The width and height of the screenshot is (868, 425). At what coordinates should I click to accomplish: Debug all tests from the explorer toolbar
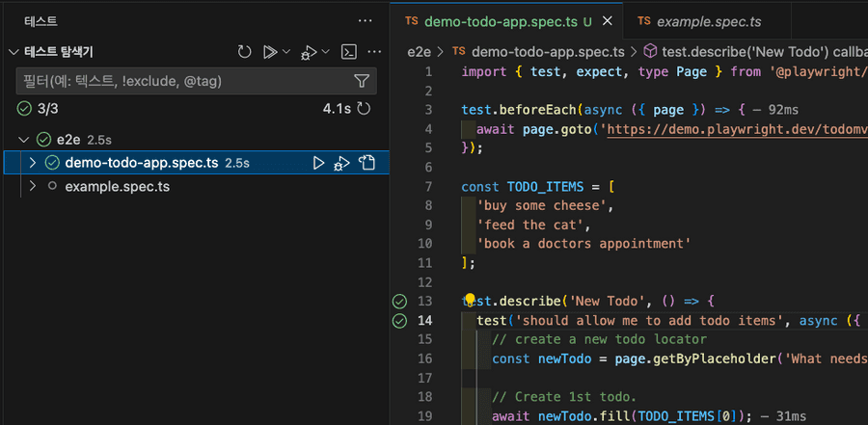point(309,53)
